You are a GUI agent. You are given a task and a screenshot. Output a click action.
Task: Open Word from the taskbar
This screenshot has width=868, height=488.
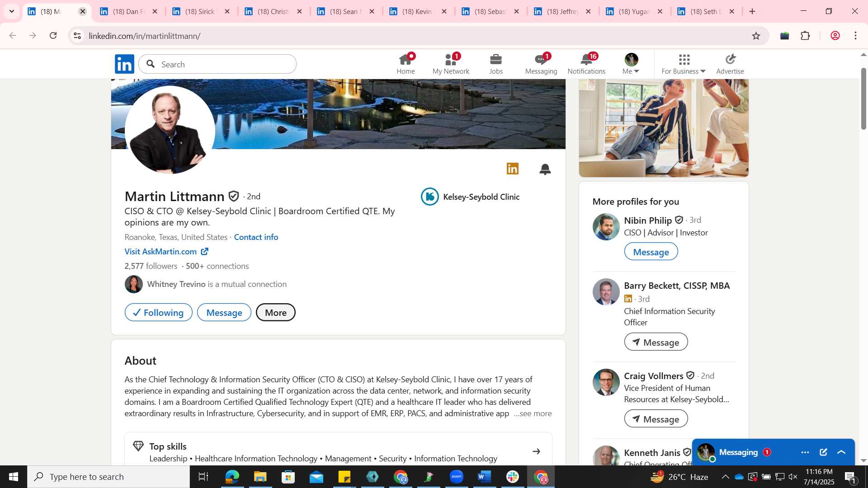[485, 477]
